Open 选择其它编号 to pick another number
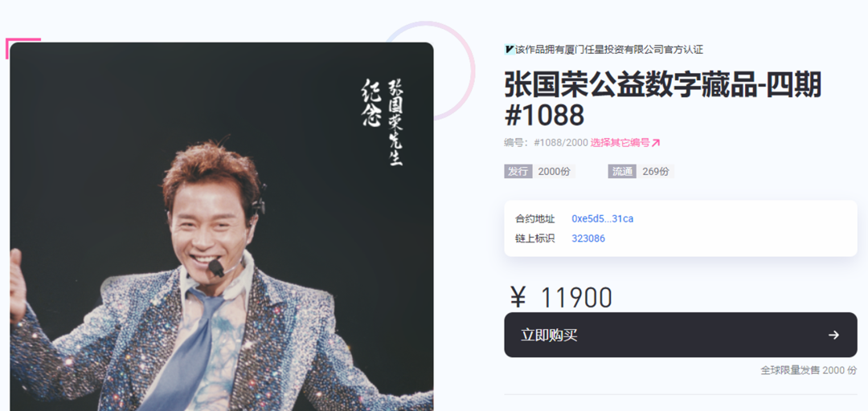This screenshot has height=411, width=868. [x=620, y=143]
